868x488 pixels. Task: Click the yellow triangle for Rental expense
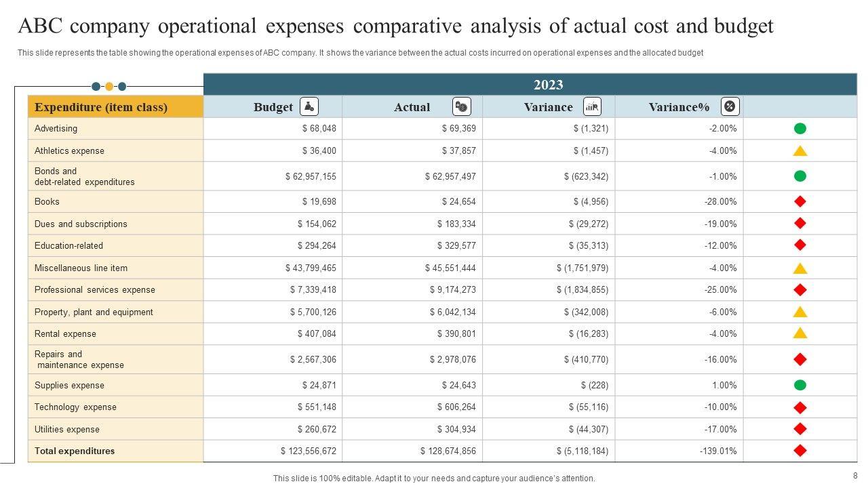point(800,333)
